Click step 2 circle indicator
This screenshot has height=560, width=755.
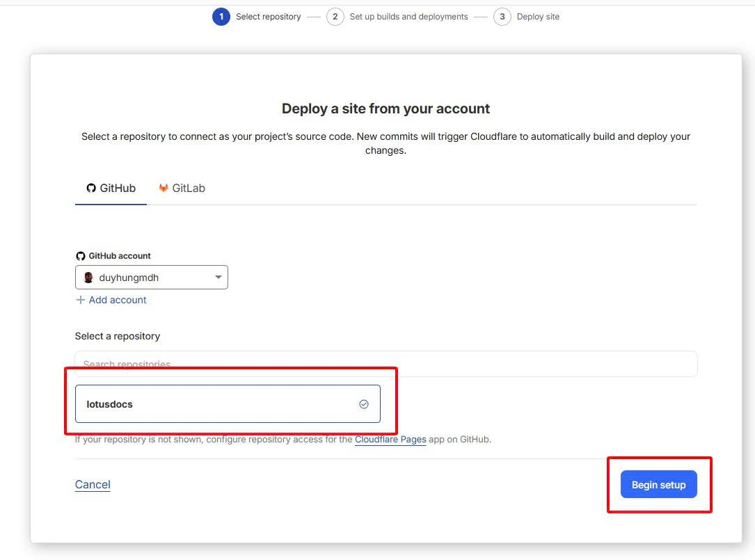[x=335, y=17]
